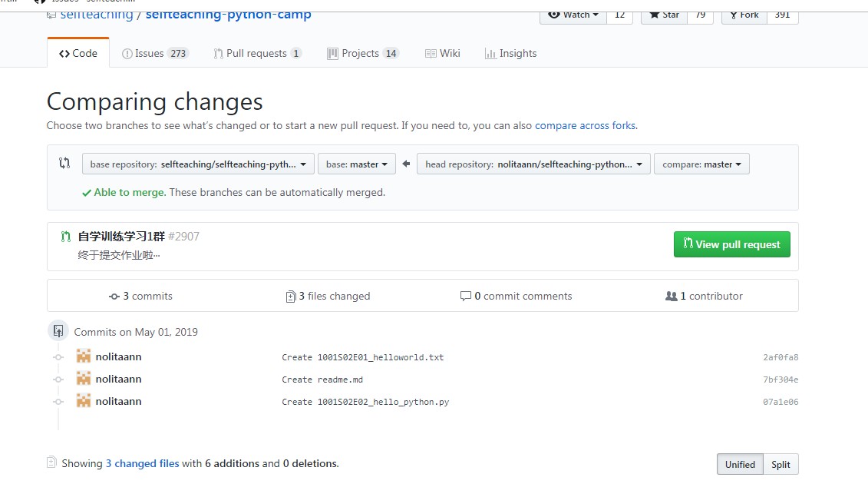The image size is (868, 484).
Task: Click the Comparing changes heading
Action: coord(154,101)
